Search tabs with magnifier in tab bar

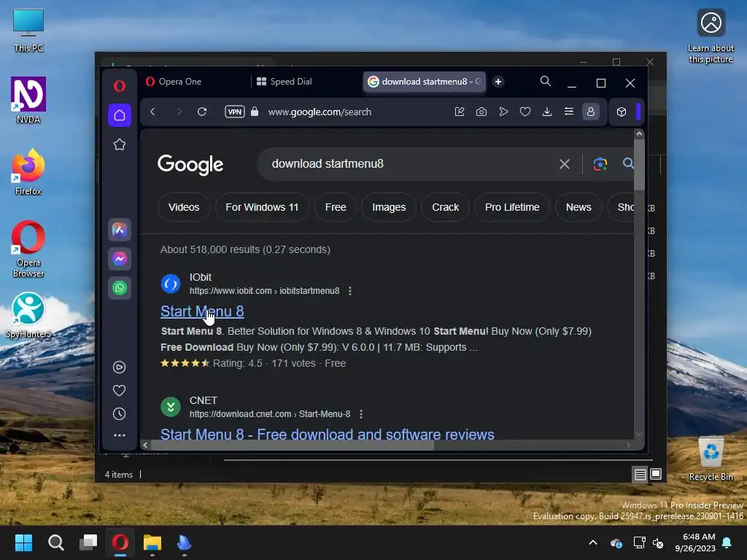click(546, 82)
